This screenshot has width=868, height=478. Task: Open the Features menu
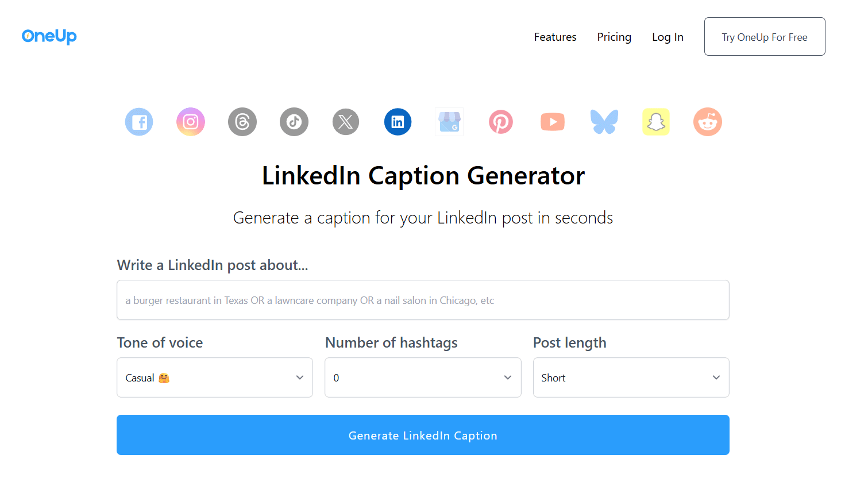554,36
